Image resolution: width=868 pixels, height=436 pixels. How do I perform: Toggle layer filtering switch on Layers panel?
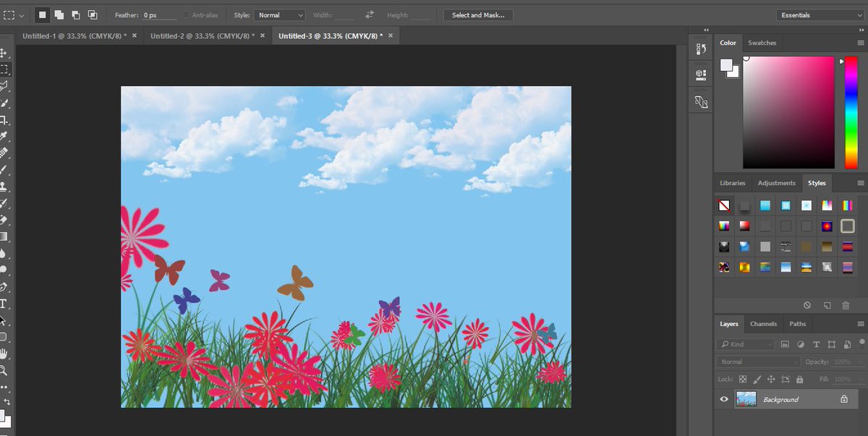[x=861, y=343]
